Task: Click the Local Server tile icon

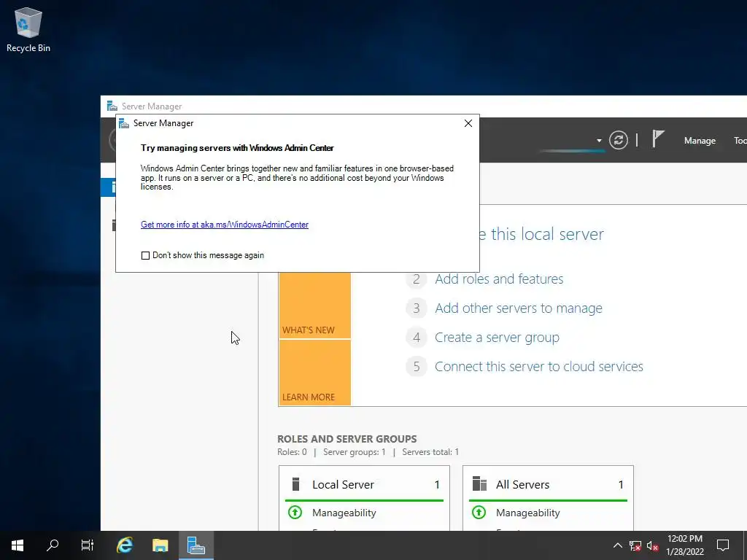Action: pos(295,484)
